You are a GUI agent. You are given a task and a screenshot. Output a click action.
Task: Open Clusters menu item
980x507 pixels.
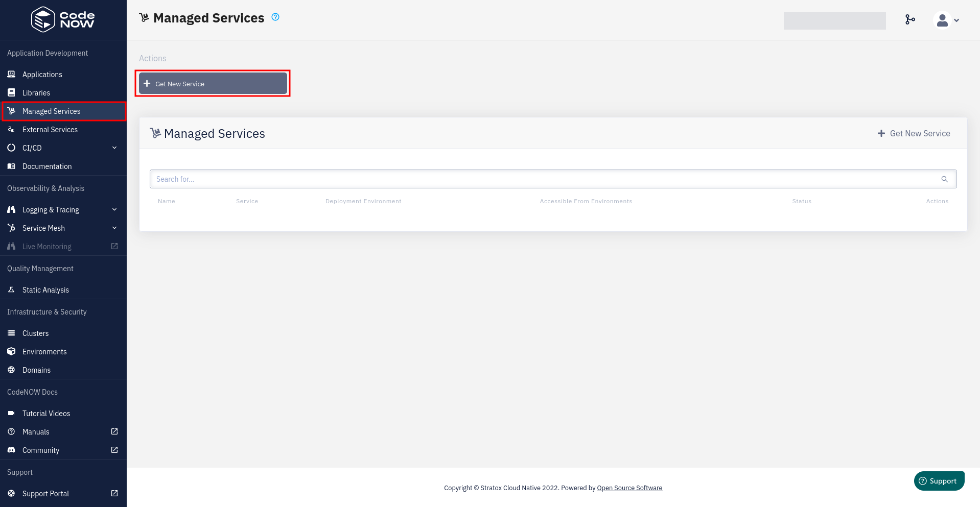click(36, 333)
